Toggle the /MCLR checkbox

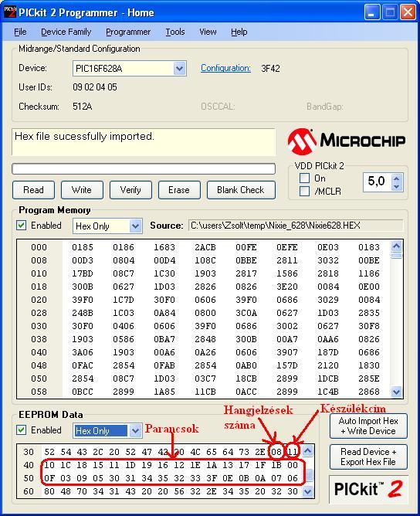304,192
